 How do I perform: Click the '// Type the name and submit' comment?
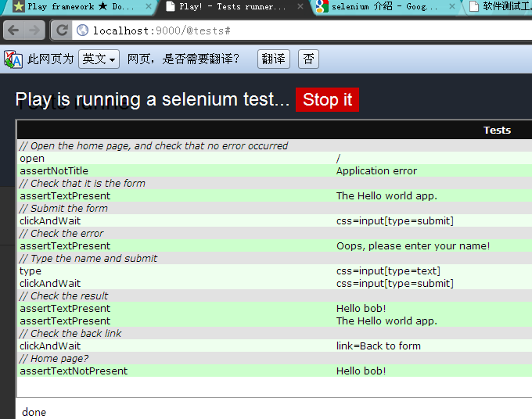click(x=88, y=258)
